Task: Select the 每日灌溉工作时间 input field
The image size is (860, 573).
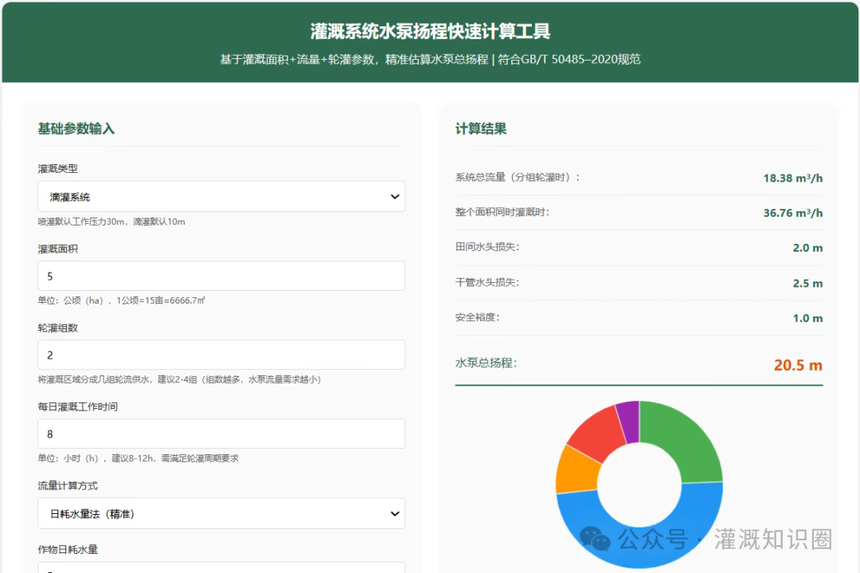Action: (x=221, y=434)
